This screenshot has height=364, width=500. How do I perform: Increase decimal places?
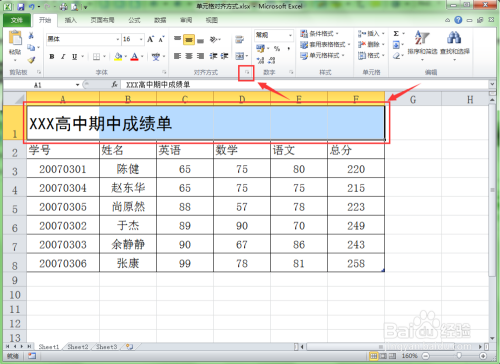tap(260, 60)
